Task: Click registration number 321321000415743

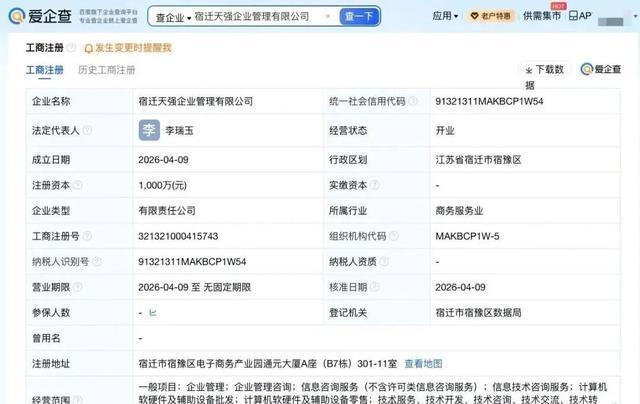Action: tap(178, 236)
